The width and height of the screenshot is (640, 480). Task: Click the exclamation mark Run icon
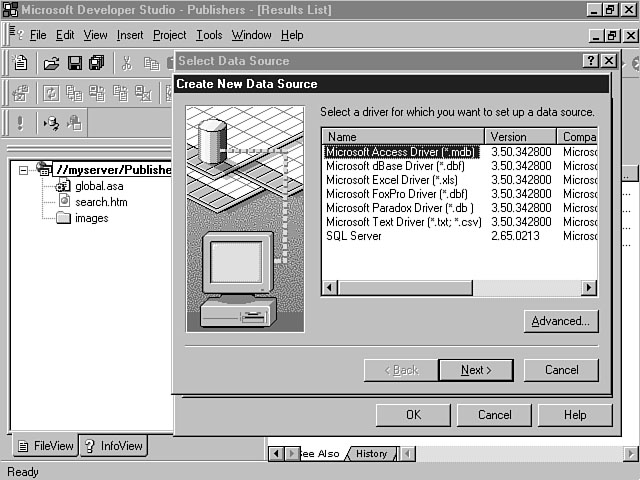20,123
